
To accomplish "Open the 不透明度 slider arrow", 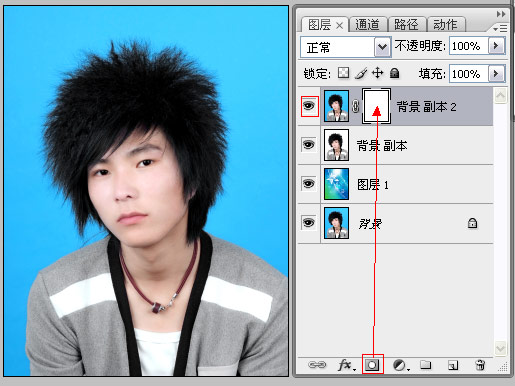I will 496,46.
